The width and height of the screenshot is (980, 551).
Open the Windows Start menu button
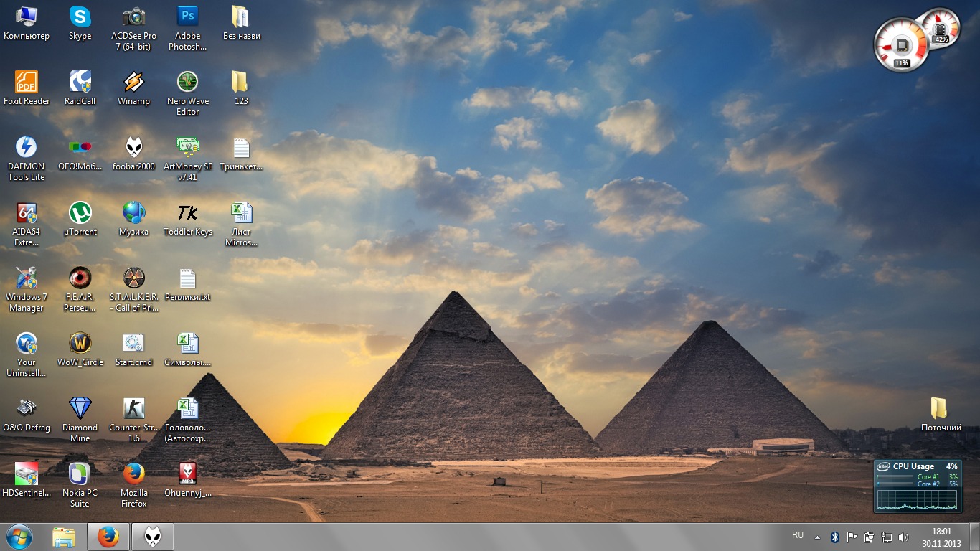click(19, 536)
